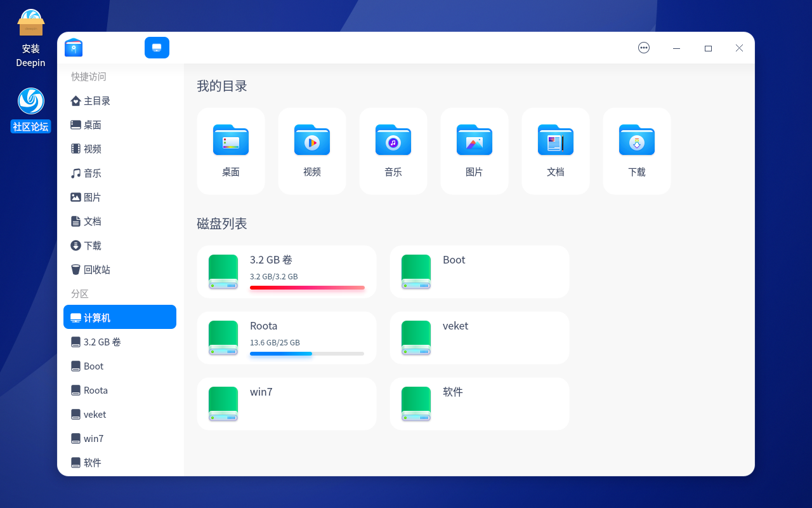Image resolution: width=812 pixels, height=508 pixels.
Task: Select the 回收站 icon in the sidebar
Action: pos(96,269)
